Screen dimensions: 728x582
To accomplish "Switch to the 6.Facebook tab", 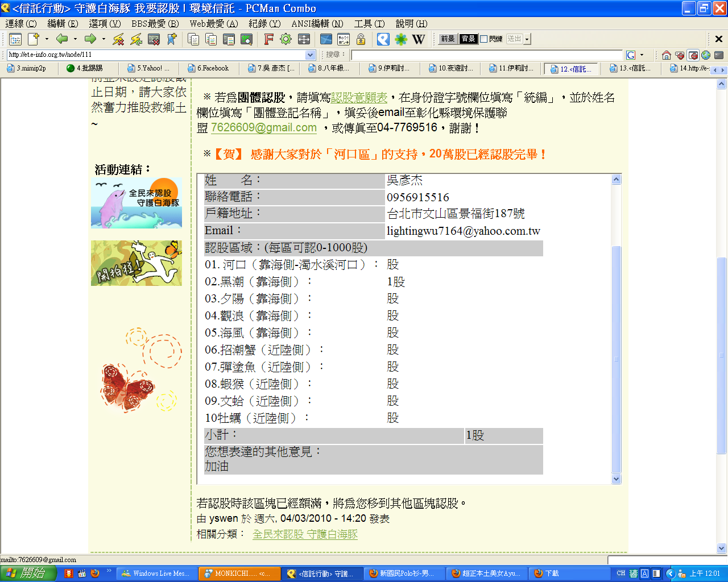I will 212,68.
